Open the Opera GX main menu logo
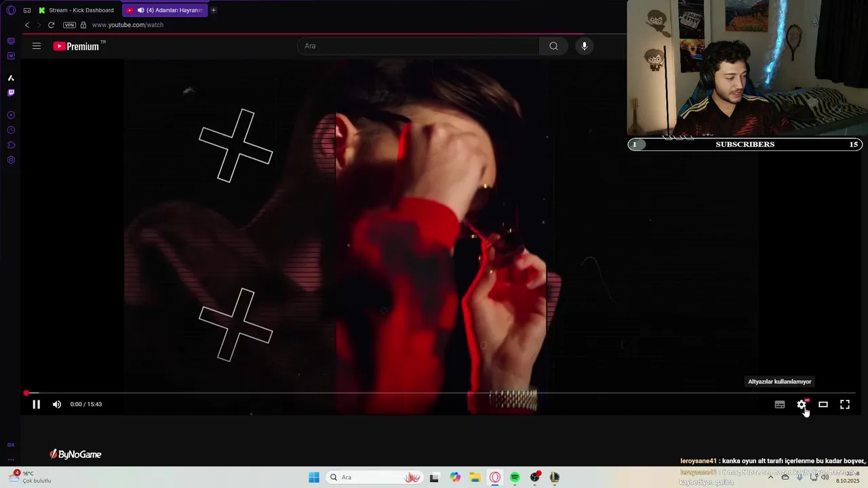Screen dimensions: 868x488 pos(11,10)
